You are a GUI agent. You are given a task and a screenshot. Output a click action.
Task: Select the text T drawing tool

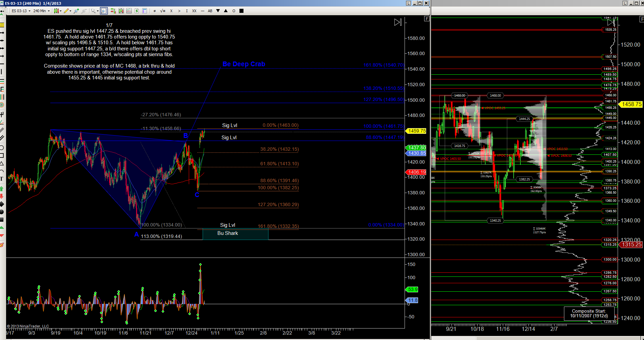(2, 179)
